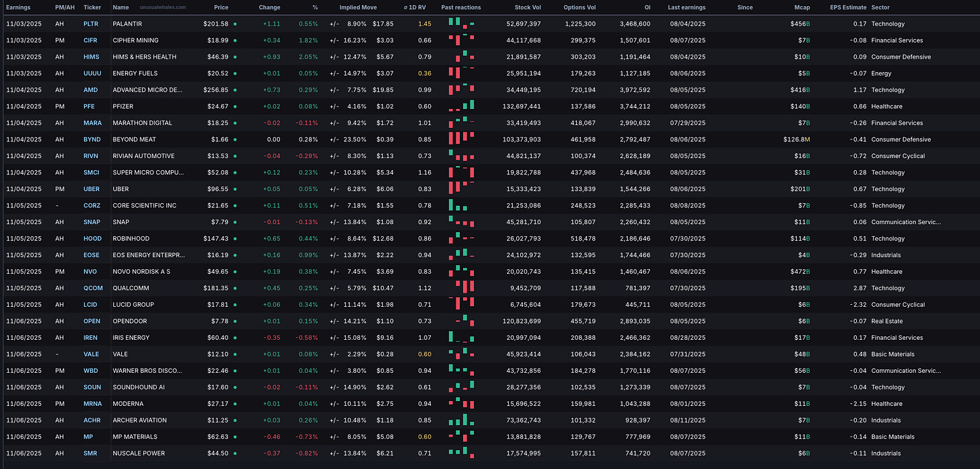View the past reactions chart for PFIZER

tap(462, 106)
